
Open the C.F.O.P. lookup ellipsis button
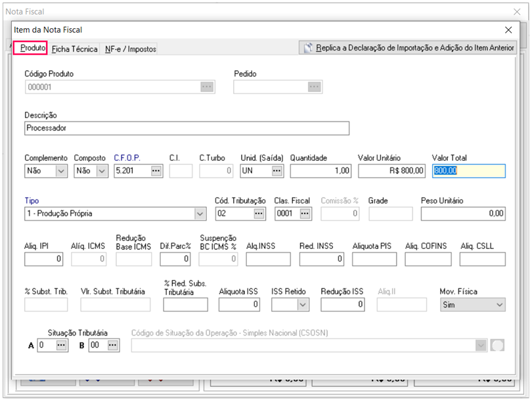tap(156, 171)
